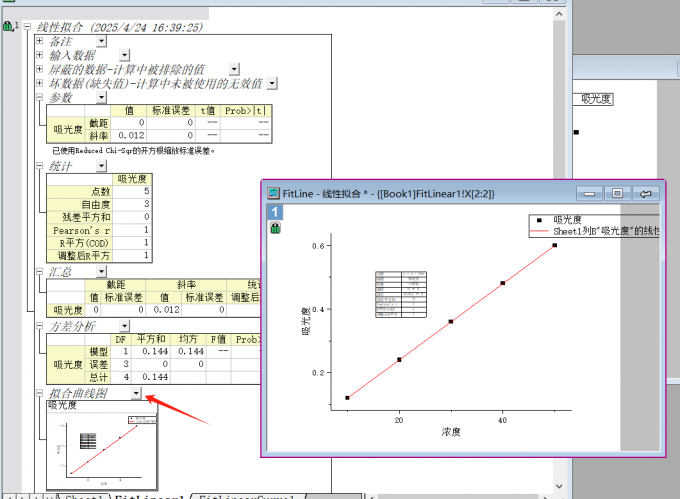Screen dimensions: 680x499
Task: Switch to the FitLinear1 sheet tab
Action: (x=150, y=497)
